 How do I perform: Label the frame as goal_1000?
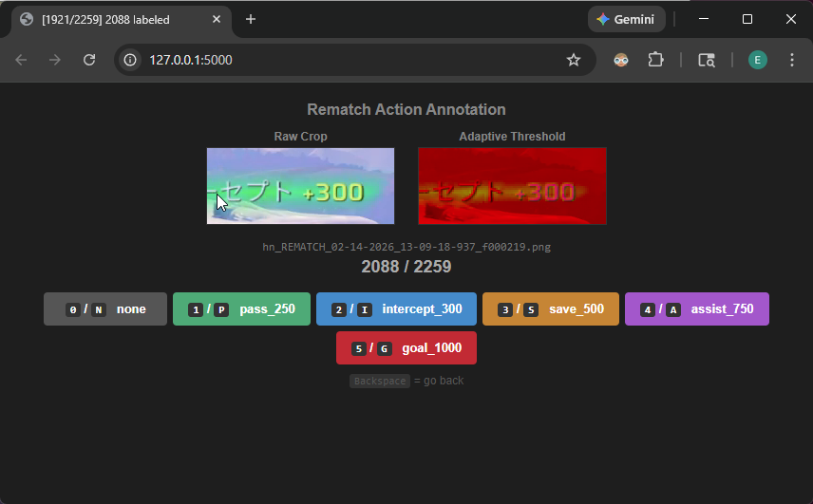406,348
